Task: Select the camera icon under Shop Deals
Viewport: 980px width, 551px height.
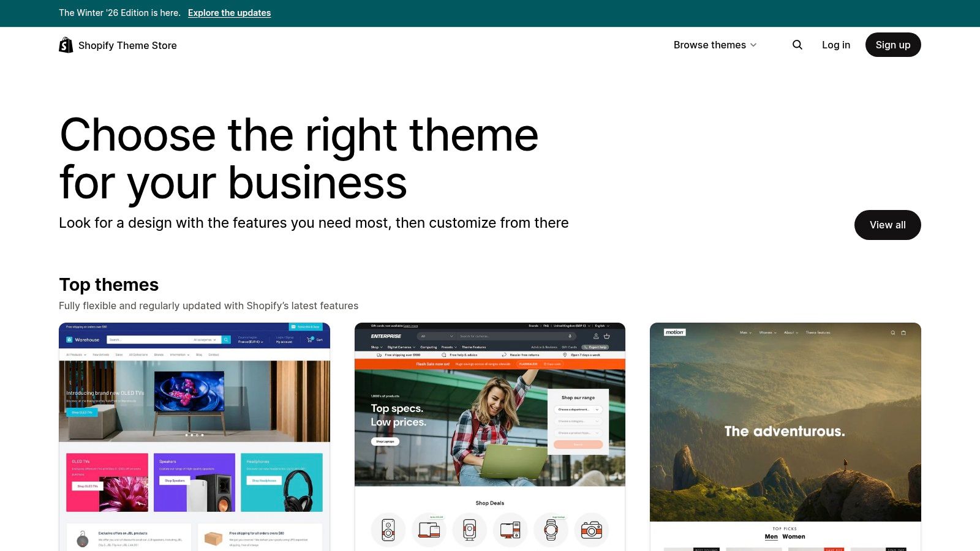Action: point(592,530)
